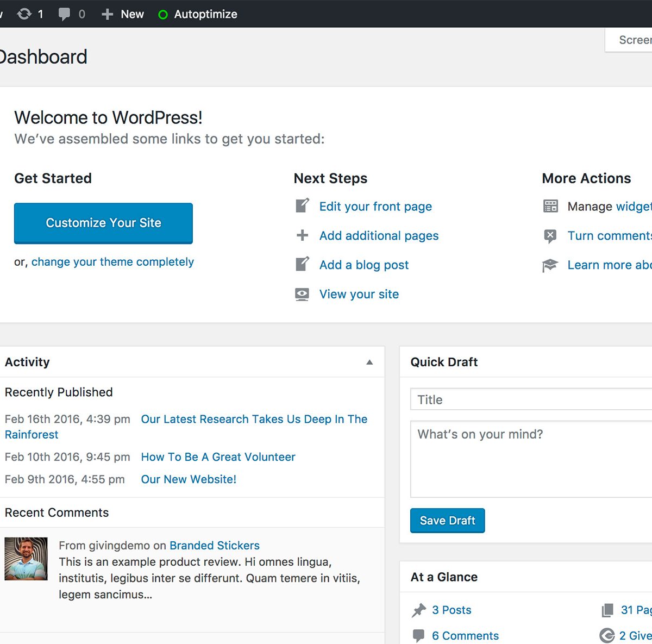Click the pushpin icon beside 3 Posts
The image size is (652, 644).
[419, 610]
